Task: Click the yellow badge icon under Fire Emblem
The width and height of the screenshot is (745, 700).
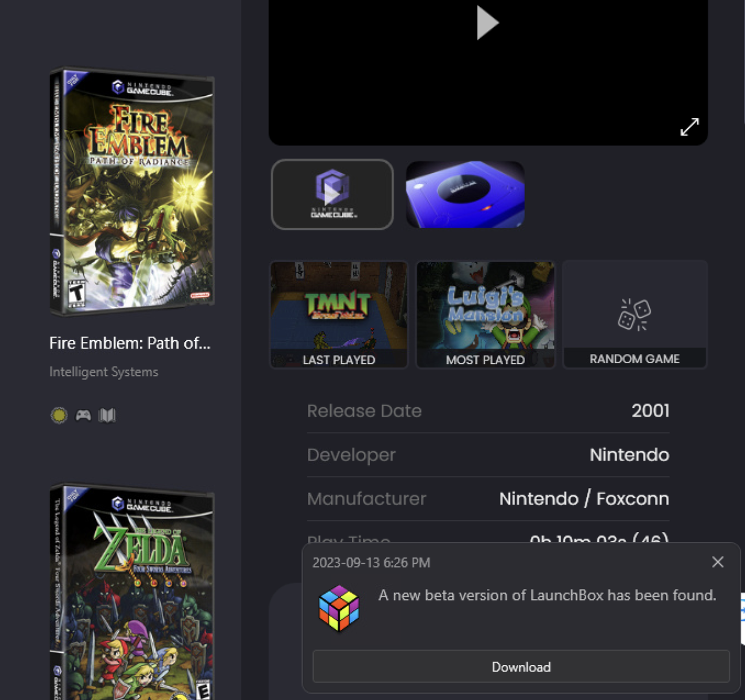Action: tap(59, 415)
